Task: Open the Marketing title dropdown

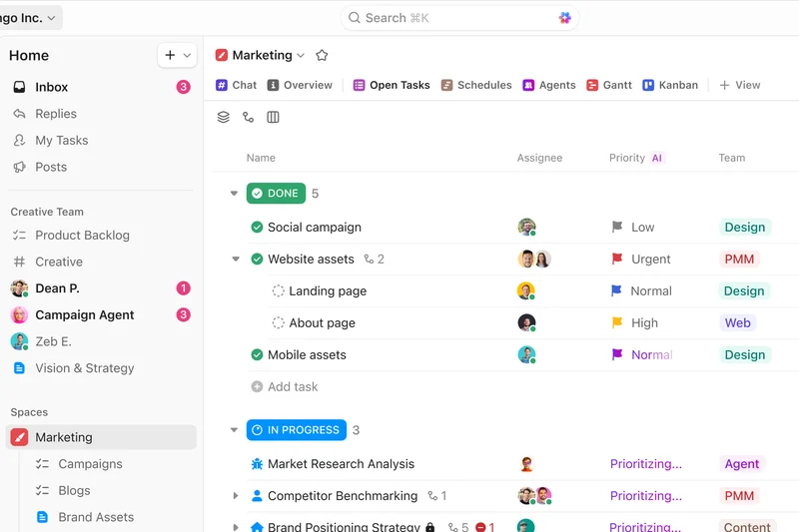Action: (300, 56)
